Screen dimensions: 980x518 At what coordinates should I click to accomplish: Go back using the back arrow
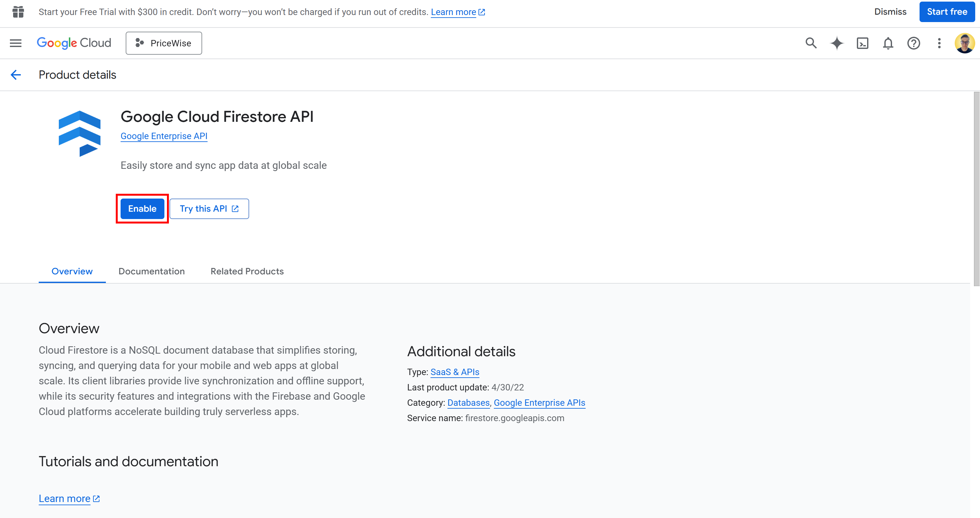pos(16,75)
